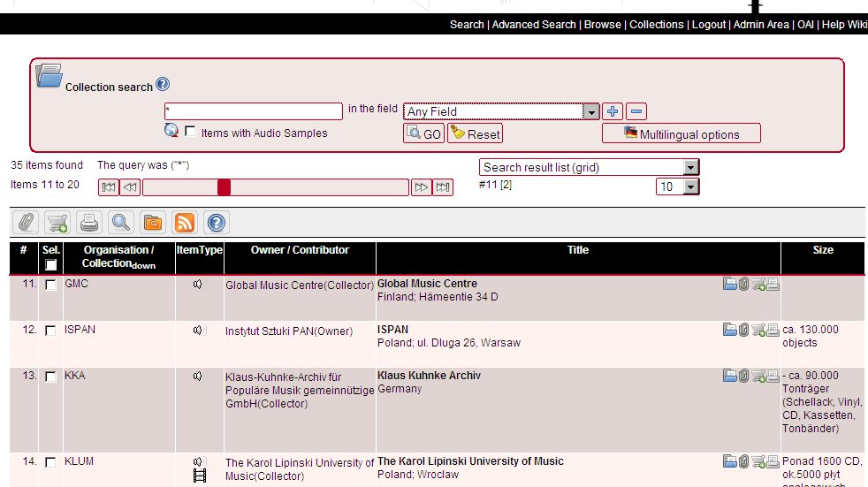Image resolution: width=868 pixels, height=487 pixels.
Task: Click the toolbar help question-mark icon
Action: pos(217,223)
